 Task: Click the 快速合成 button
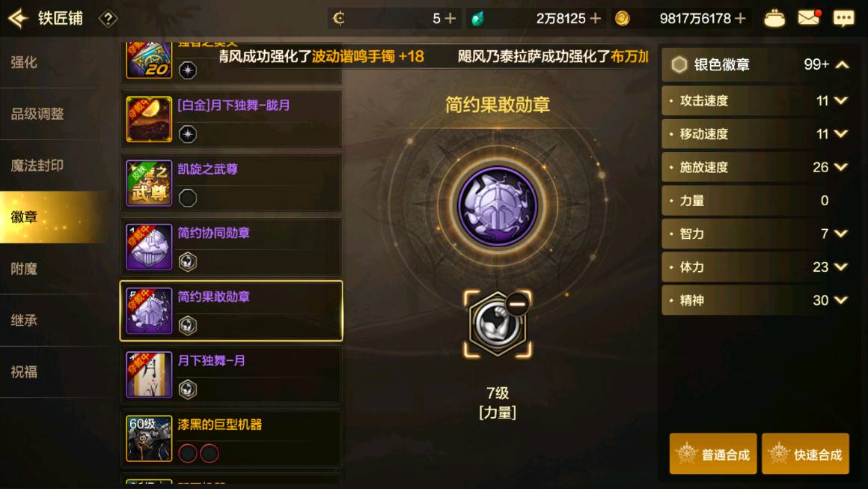point(805,454)
